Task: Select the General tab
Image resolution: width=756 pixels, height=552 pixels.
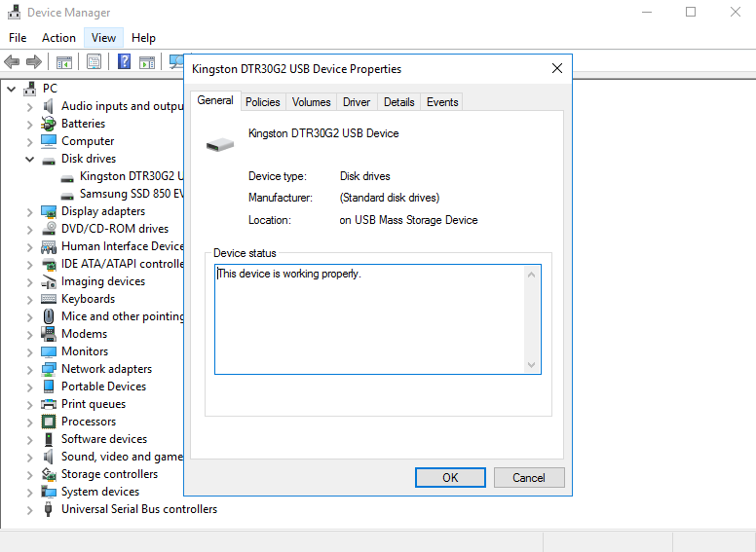Action: click(x=215, y=100)
